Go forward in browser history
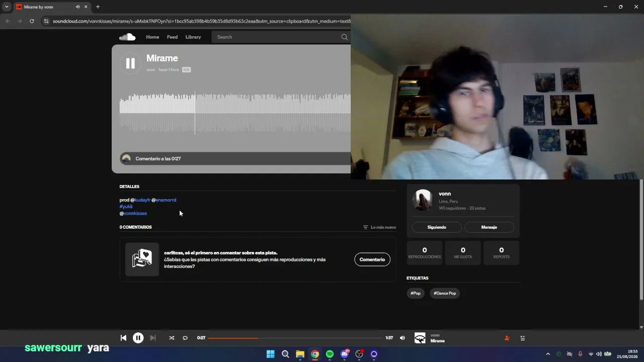The width and height of the screenshot is (644, 362). pos(20,21)
